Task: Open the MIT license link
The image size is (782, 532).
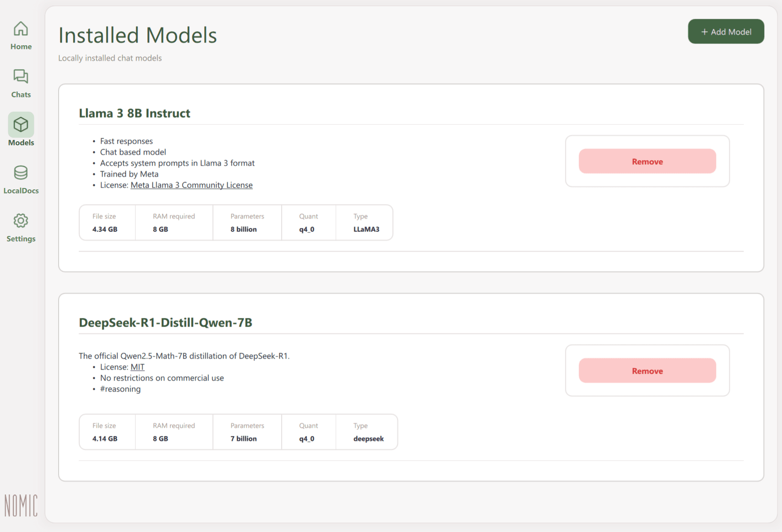Action: tap(137, 367)
